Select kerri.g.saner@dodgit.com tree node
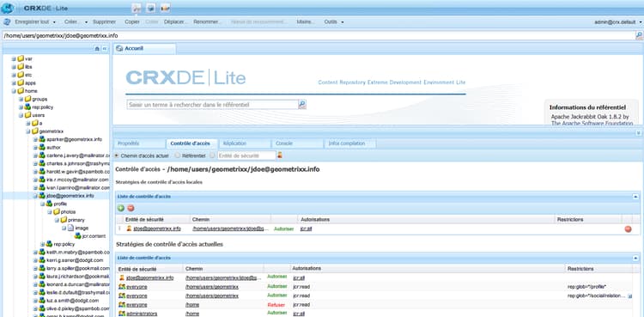This screenshot has height=317, width=644. tap(75, 260)
